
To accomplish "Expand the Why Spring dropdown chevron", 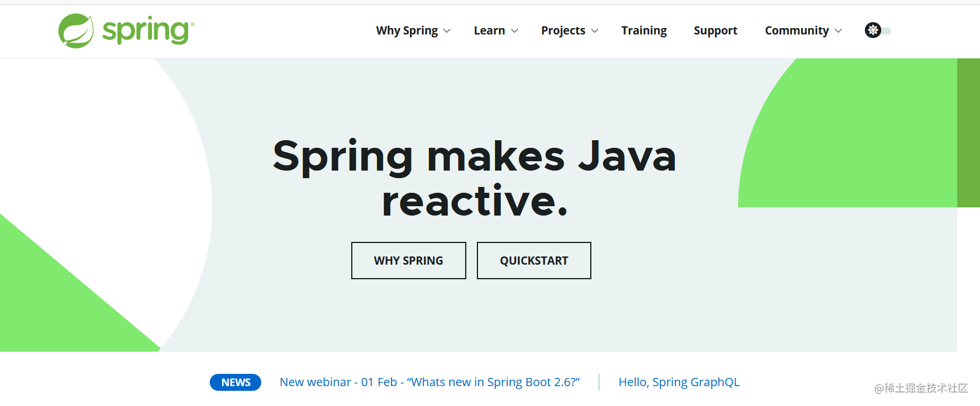I will tap(447, 31).
